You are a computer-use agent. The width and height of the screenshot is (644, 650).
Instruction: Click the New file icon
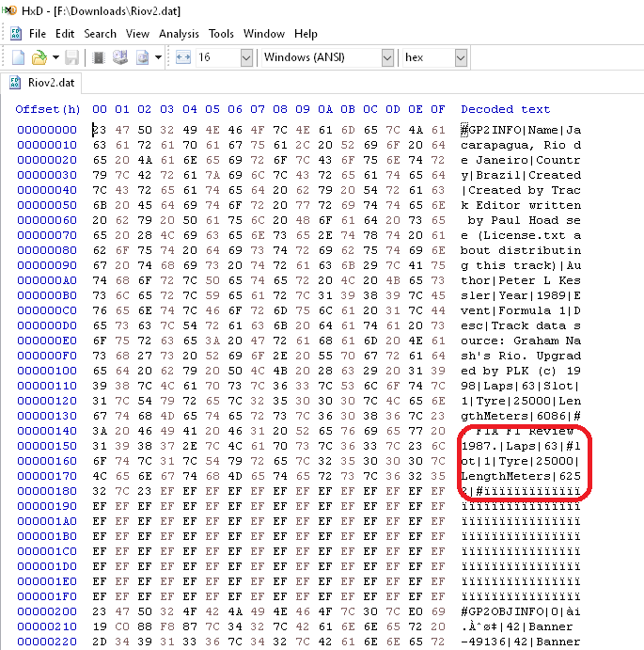[x=16, y=57]
